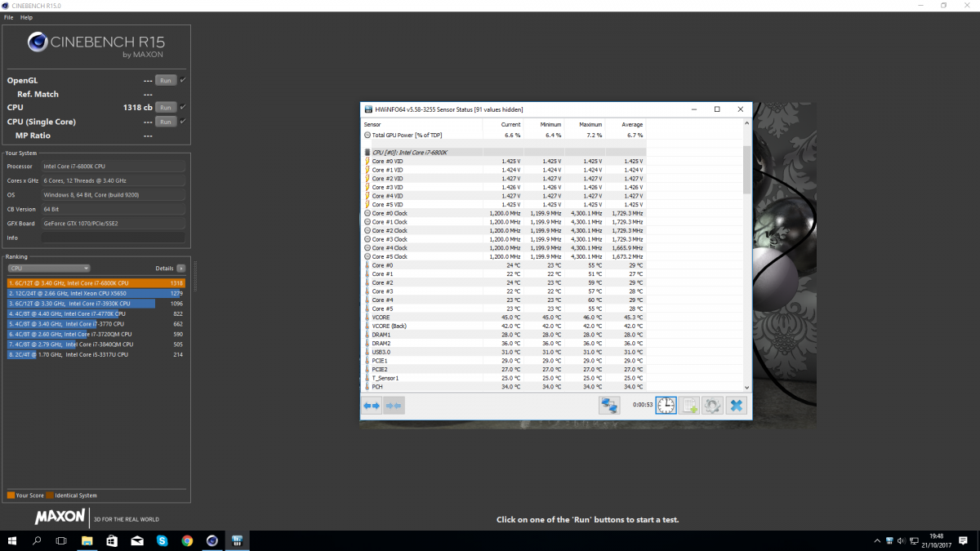This screenshot has width=980, height=551.
Task: Run the CPU benchmark
Action: pyautogui.click(x=166, y=107)
